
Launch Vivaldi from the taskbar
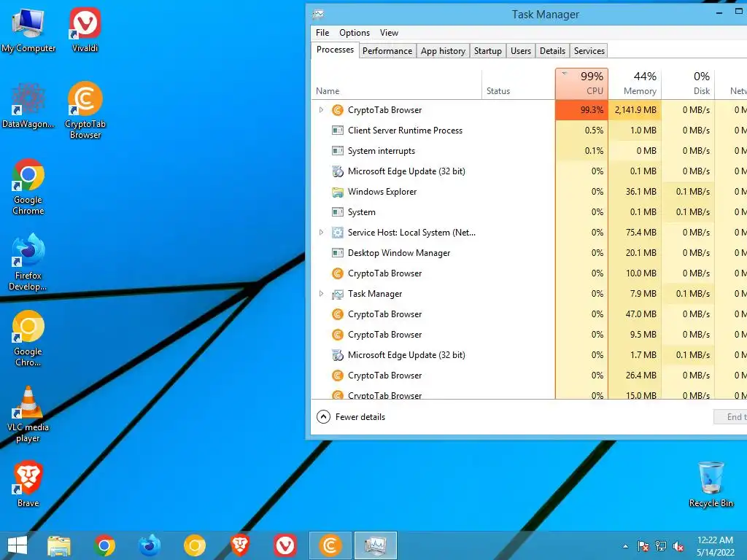(285, 545)
